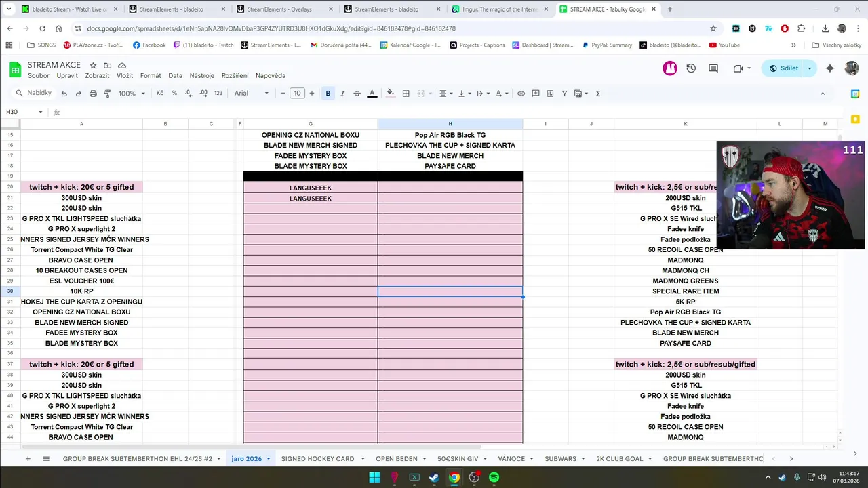Open Sheets home via green logo
This screenshot has width=868, height=488.
tap(15, 69)
